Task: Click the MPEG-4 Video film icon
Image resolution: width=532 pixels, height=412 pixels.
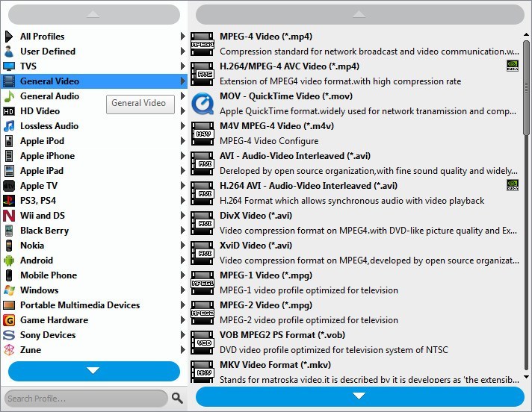Action: click(x=202, y=44)
